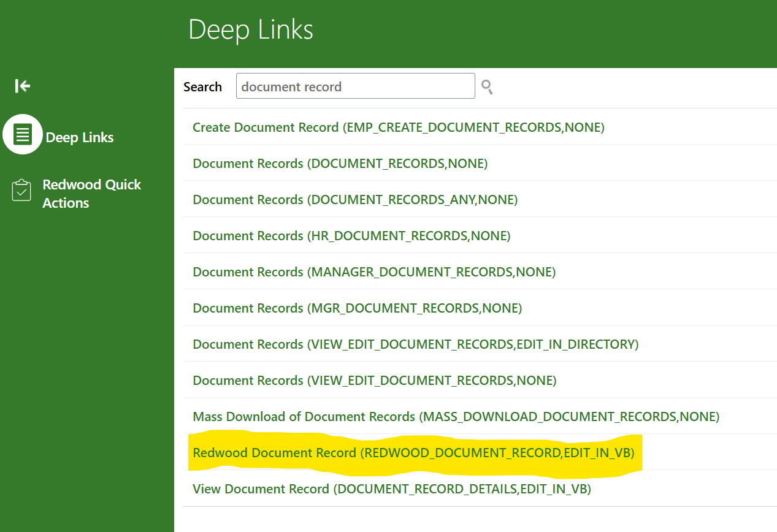Open Redwood Quick Actions panel
The width and height of the screenshot is (777, 532).
click(x=91, y=194)
